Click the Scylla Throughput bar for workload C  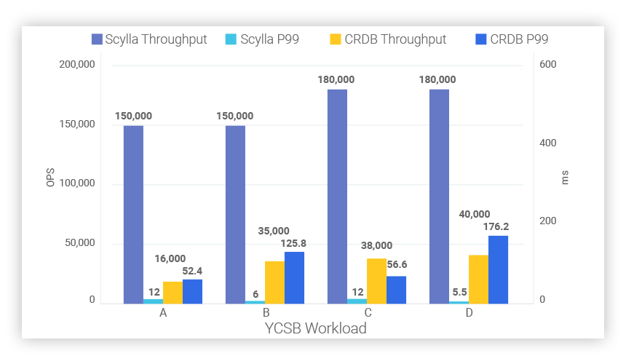[x=337, y=197]
